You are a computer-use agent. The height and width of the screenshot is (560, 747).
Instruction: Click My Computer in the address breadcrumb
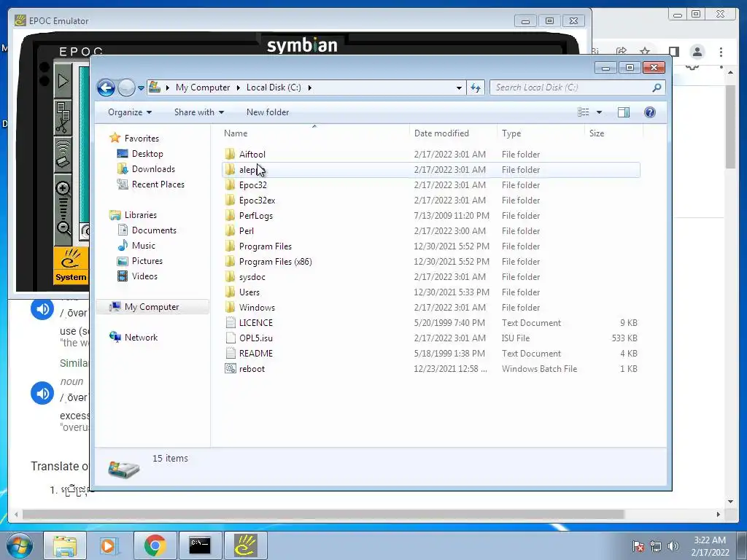pos(203,87)
